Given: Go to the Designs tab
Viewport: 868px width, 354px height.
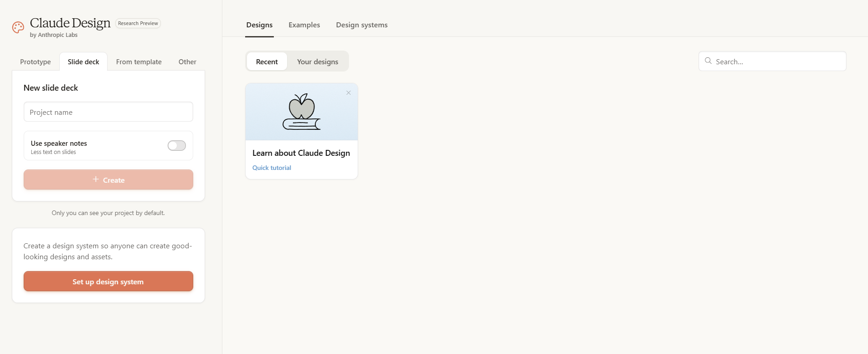Looking at the screenshot, I should 259,25.
